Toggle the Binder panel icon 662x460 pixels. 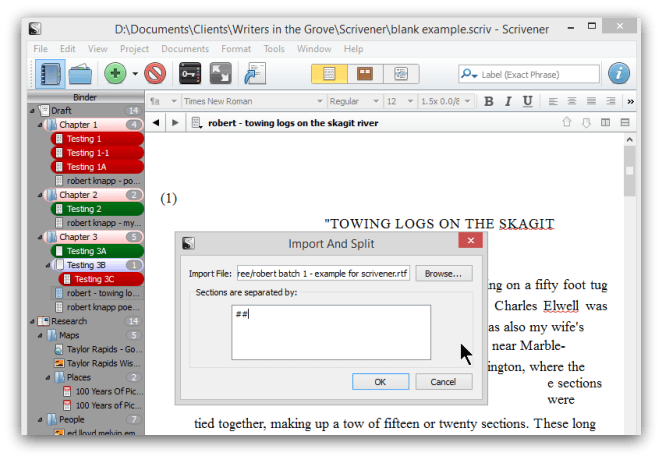(x=50, y=74)
